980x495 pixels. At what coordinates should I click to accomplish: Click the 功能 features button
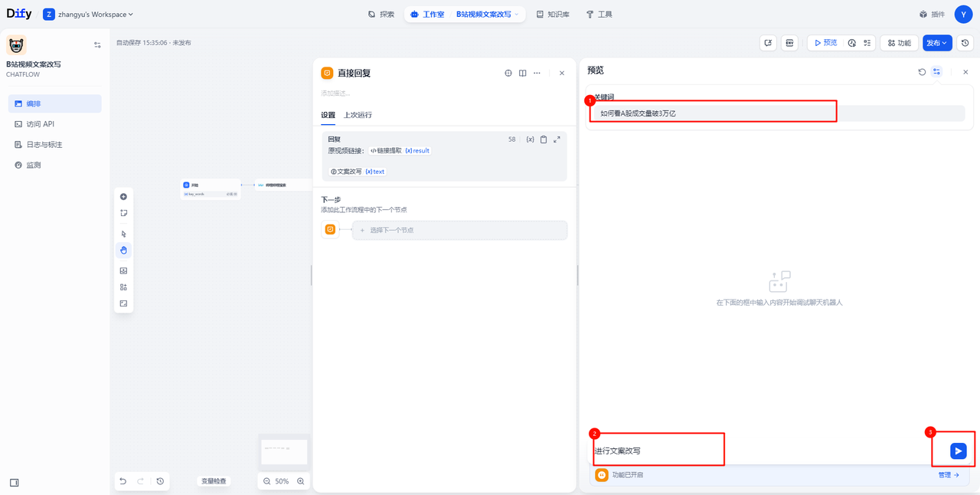[899, 43]
